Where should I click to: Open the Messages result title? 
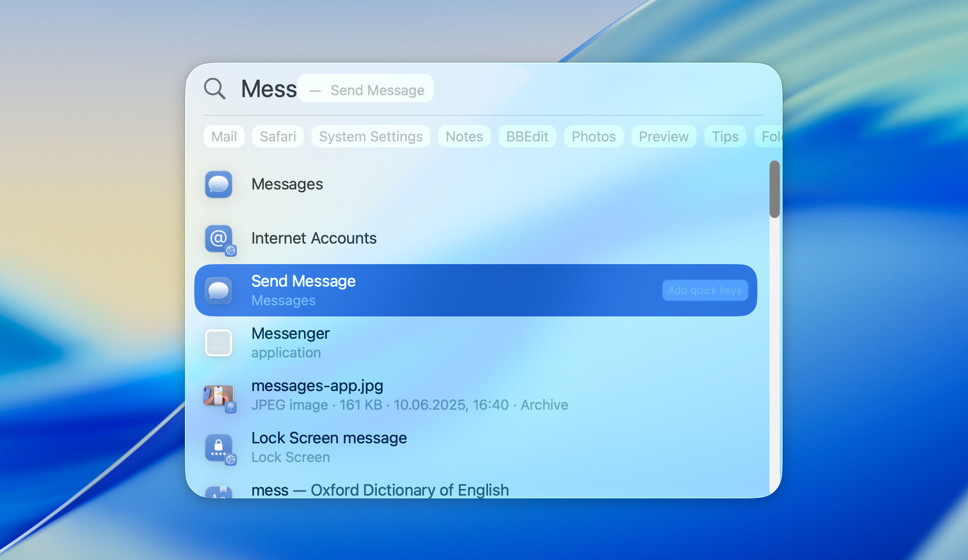point(287,184)
